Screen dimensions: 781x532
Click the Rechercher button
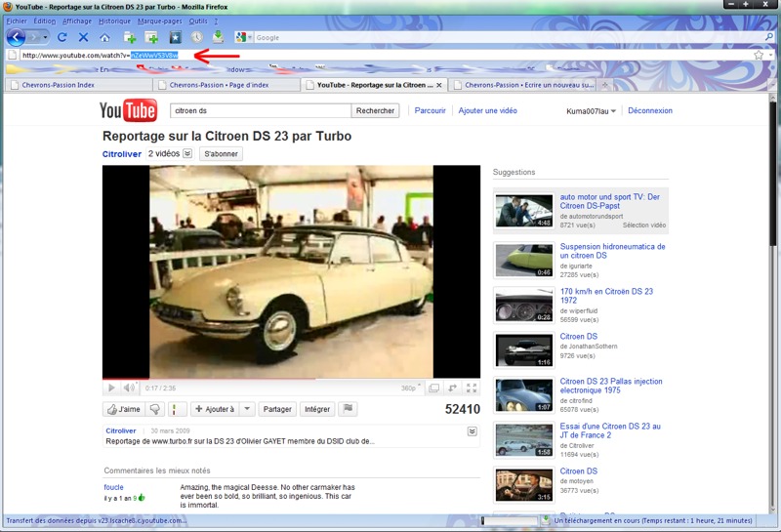(x=375, y=110)
